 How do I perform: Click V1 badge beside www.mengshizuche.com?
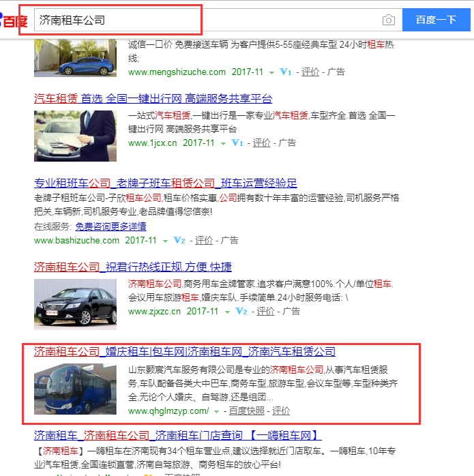[x=285, y=72]
